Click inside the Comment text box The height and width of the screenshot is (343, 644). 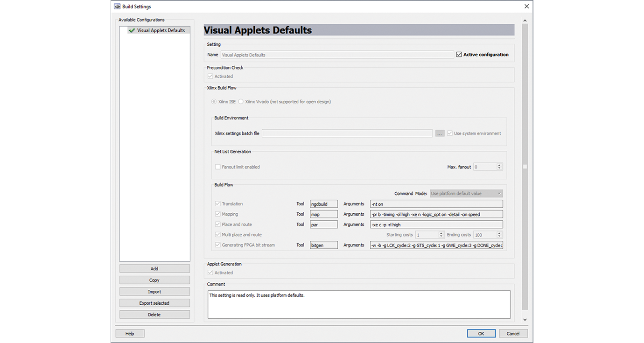pos(359,304)
